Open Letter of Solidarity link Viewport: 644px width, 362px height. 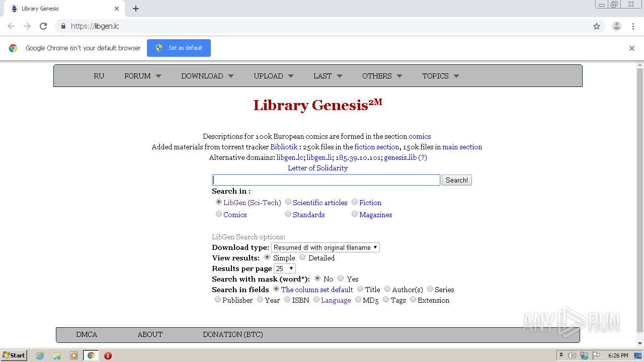click(317, 168)
